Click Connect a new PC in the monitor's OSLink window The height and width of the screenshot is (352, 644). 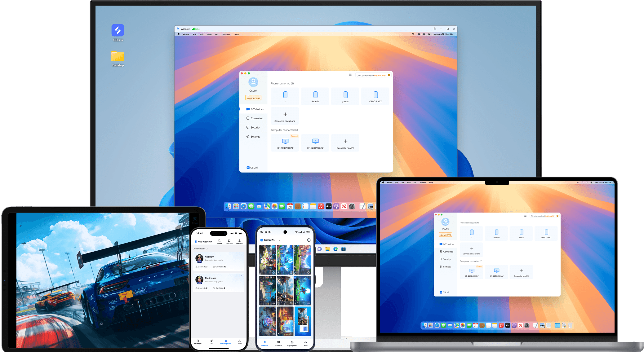click(345, 143)
